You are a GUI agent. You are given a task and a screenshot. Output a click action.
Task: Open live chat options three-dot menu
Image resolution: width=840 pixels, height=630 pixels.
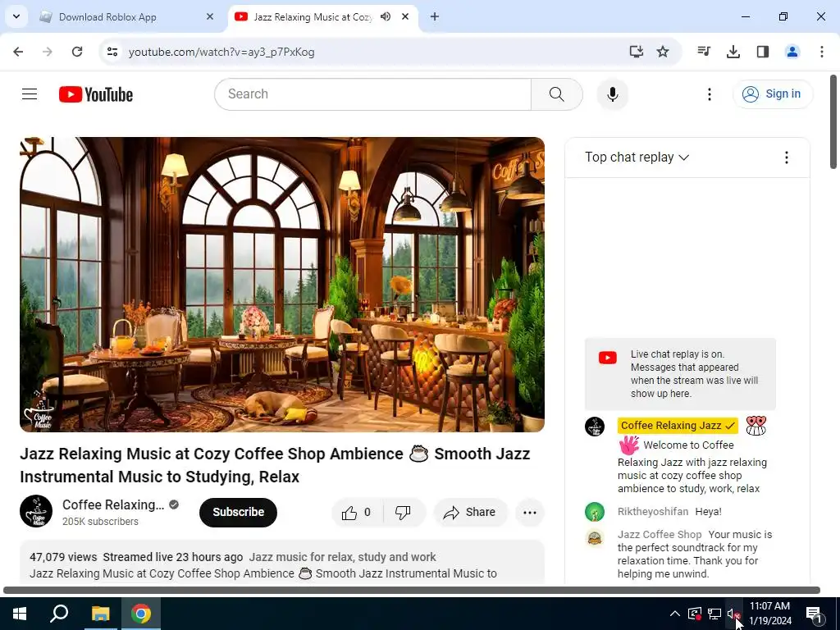coord(787,157)
